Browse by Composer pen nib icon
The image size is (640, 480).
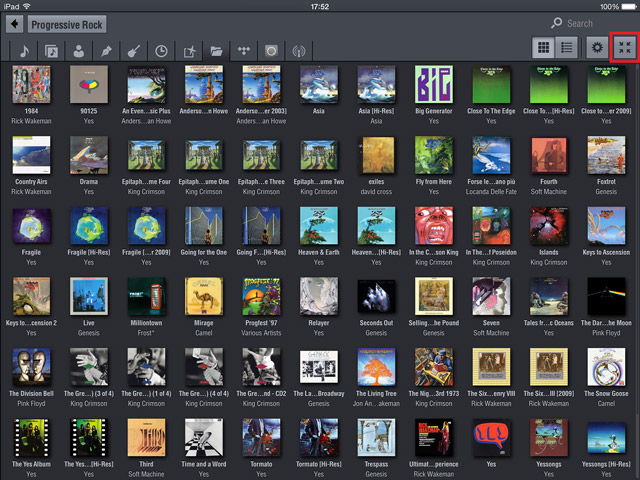(105, 49)
